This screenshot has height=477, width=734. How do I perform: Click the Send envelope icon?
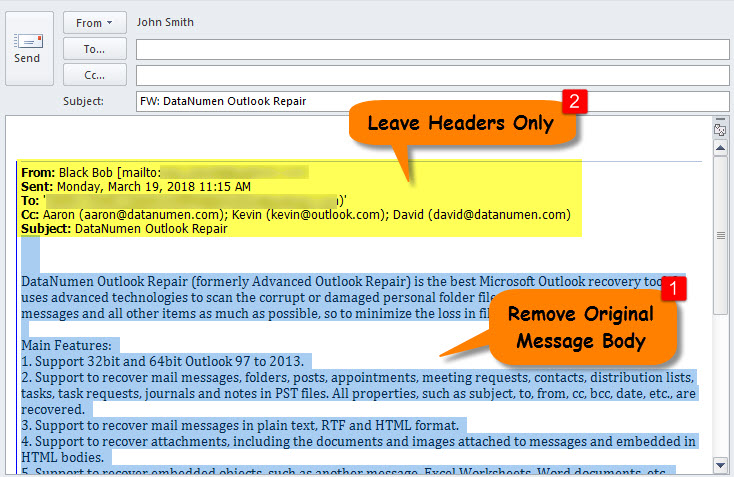pos(27,40)
